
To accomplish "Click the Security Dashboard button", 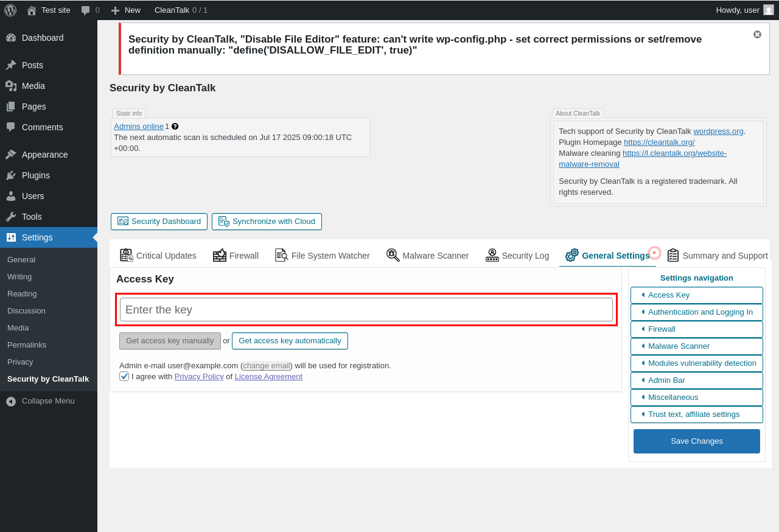I will pos(159,222).
